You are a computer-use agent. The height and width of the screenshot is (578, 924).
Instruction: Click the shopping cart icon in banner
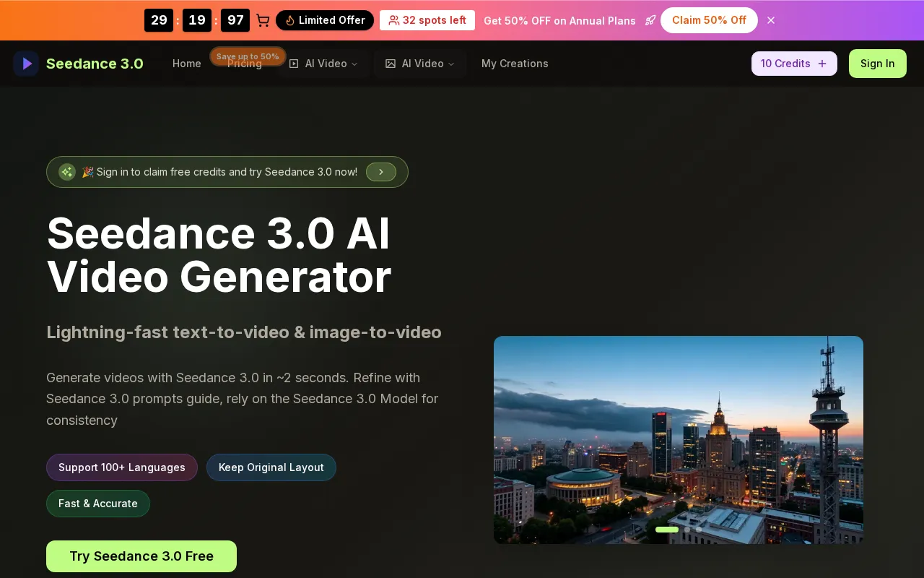(x=263, y=20)
